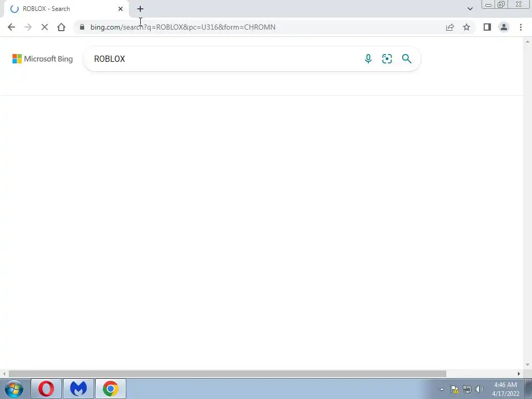Open the Chrome side panel
Screen dimensions: 532x399
click(487, 27)
